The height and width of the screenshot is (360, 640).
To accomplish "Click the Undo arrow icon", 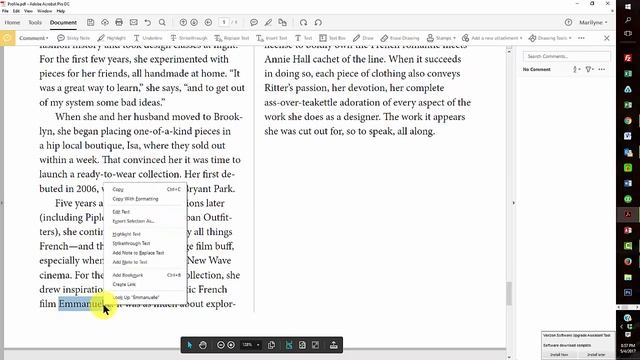I will point(148,22).
